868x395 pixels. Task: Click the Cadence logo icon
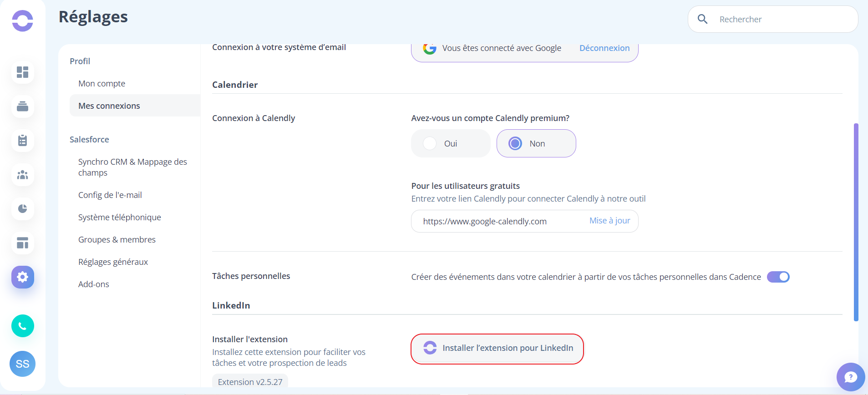22,20
